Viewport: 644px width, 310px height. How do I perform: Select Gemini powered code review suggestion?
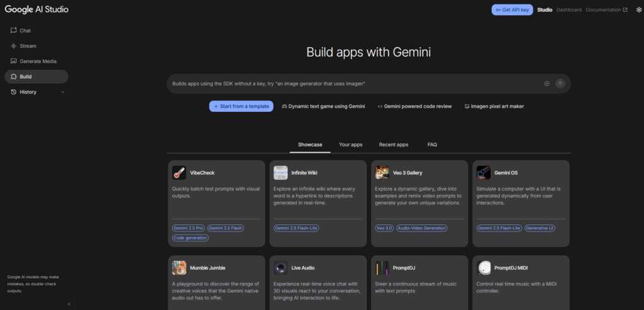pyautogui.click(x=414, y=106)
